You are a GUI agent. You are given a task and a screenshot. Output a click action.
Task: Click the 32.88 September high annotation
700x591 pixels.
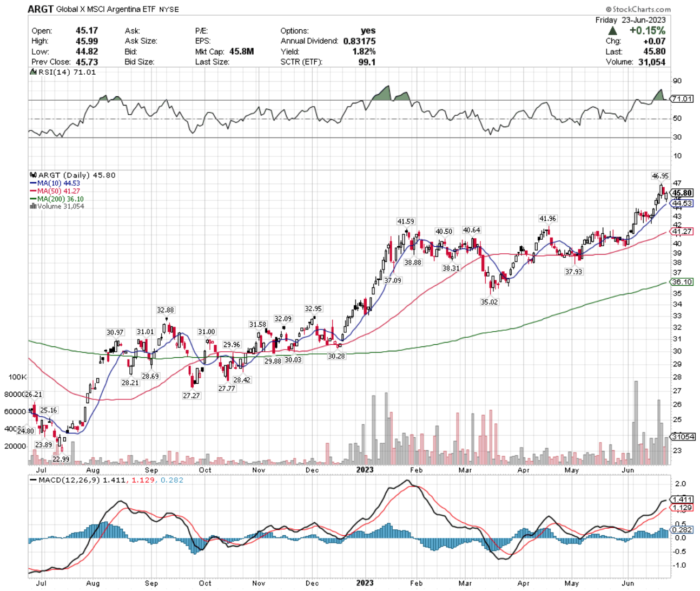[166, 310]
